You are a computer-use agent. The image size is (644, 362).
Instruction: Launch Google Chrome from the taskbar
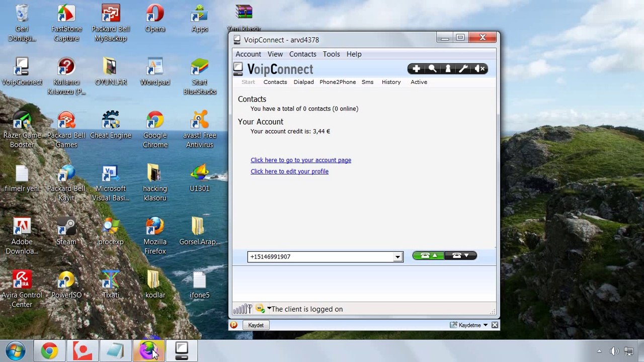pyautogui.click(x=49, y=350)
